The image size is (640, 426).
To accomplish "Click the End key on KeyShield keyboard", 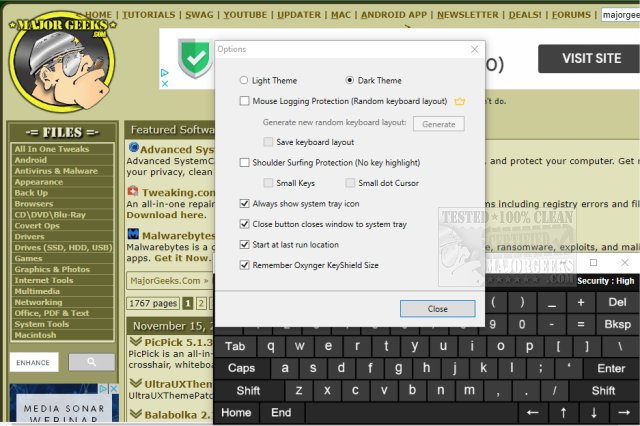I will pos(281,413).
